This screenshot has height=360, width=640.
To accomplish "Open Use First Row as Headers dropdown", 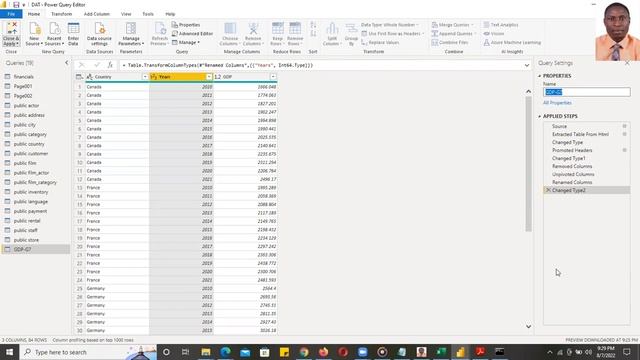I will point(393,33).
